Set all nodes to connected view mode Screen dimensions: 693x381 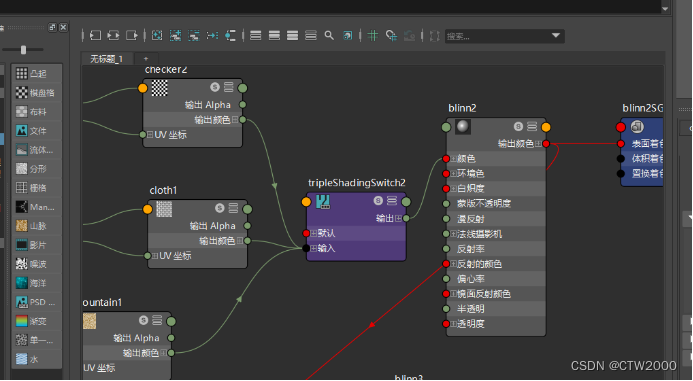(x=274, y=35)
